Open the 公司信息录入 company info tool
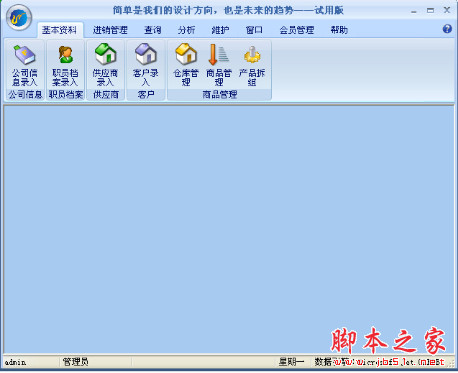 pyautogui.click(x=25, y=65)
